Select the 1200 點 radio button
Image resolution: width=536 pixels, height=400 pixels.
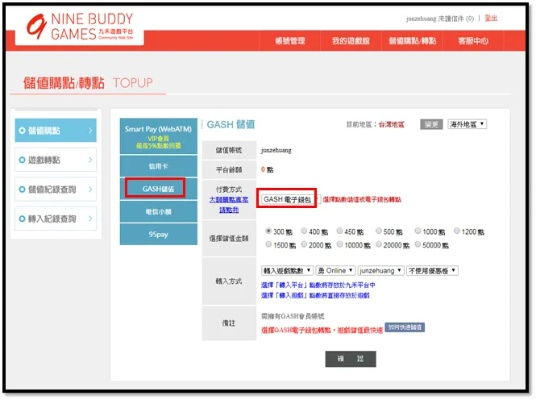[457, 231]
